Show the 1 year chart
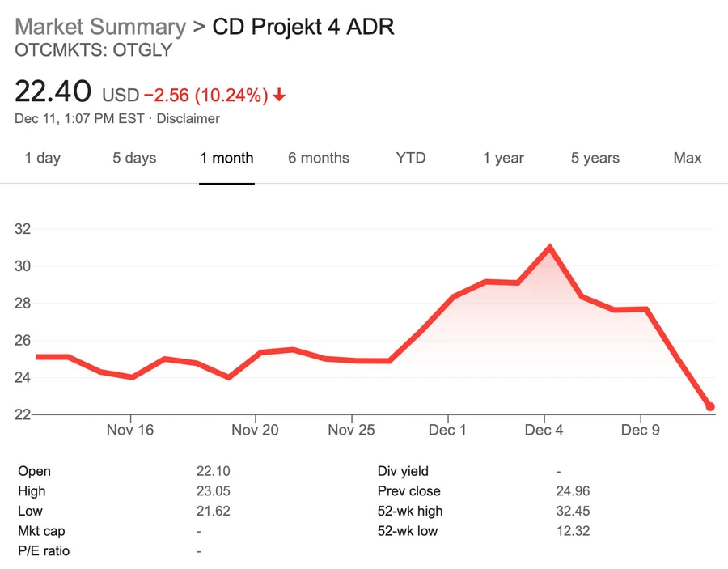Viewport: 728px width, 569px height. pyautogui.click(x=503, y=158)
